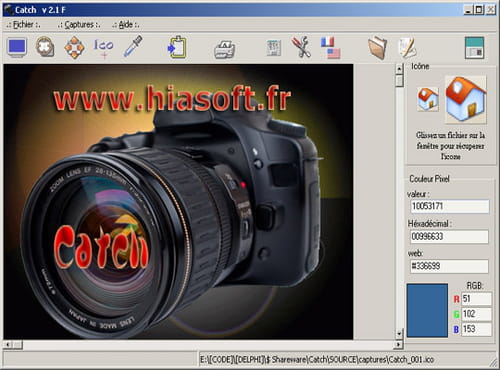The height and width of the screenshot is (370, 500).
Task: Click the status bar path ending Catch_001.ico
Action: [x=316, y=360]
